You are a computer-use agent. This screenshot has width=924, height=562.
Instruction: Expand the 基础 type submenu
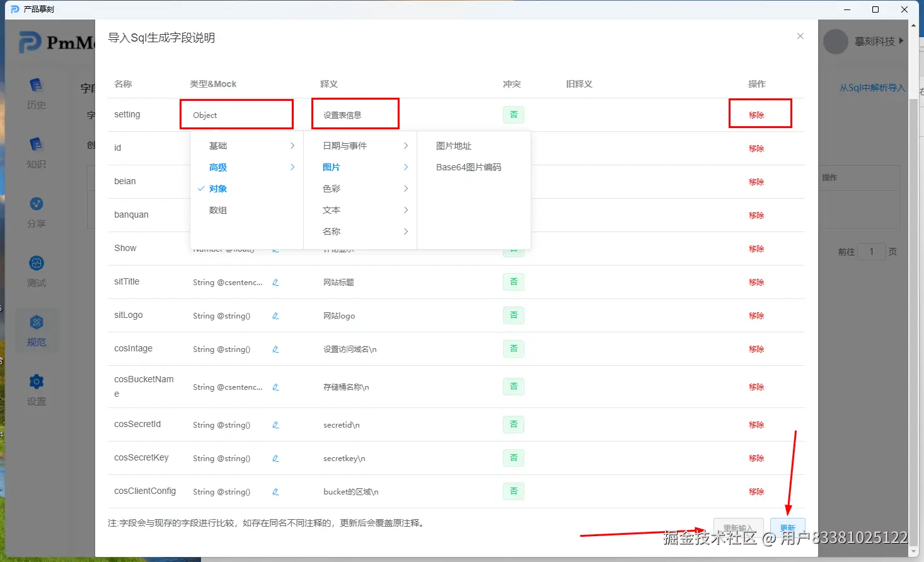click(246, 146)
